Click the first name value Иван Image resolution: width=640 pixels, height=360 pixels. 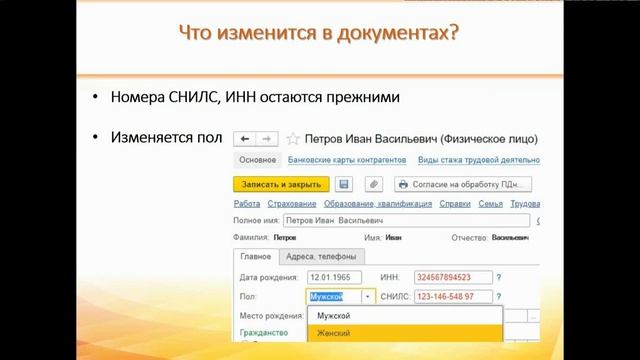tap(393, 238)
